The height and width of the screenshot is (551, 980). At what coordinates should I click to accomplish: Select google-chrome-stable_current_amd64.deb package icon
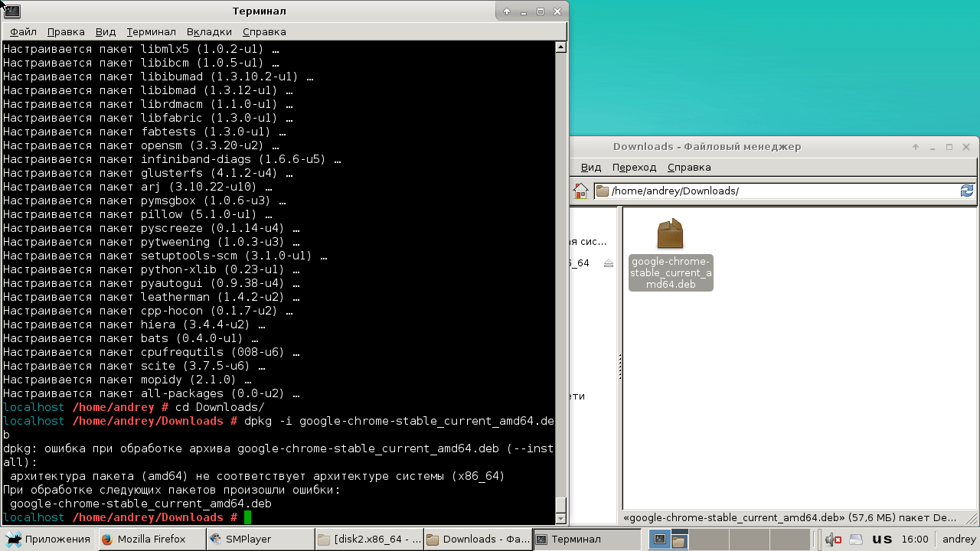coord(670,234)
